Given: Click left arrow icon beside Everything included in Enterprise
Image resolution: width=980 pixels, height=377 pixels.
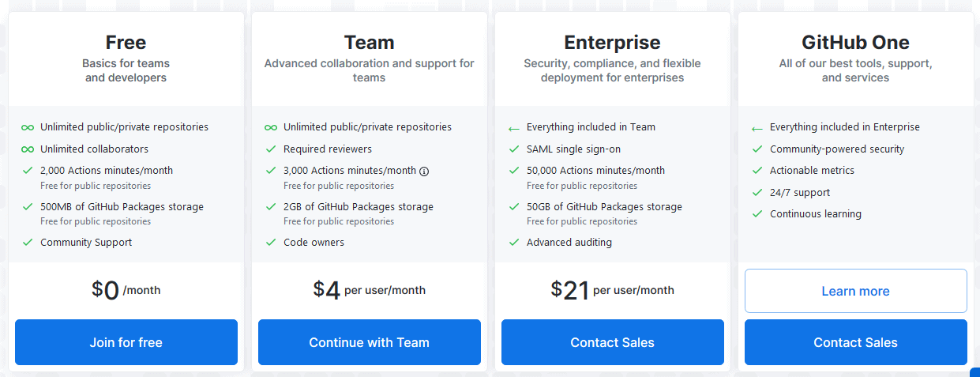Looking at the screenshot, I should tap(757, 128).
